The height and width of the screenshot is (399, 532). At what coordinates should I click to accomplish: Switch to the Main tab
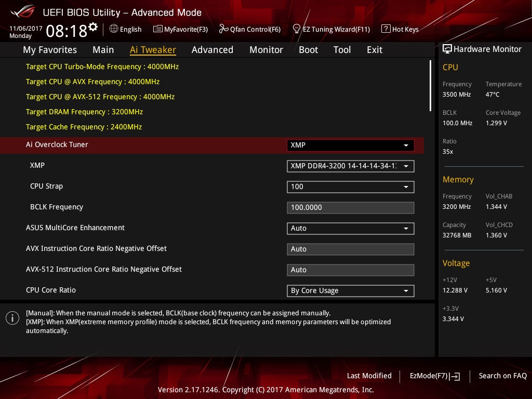pyautogui.click(x=103, y=50)
